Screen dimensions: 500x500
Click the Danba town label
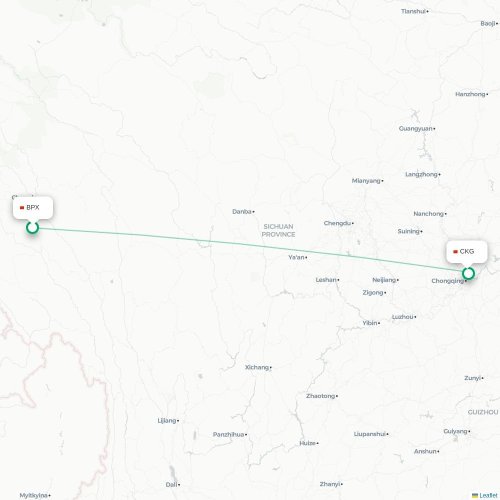(x=242, y=212)
